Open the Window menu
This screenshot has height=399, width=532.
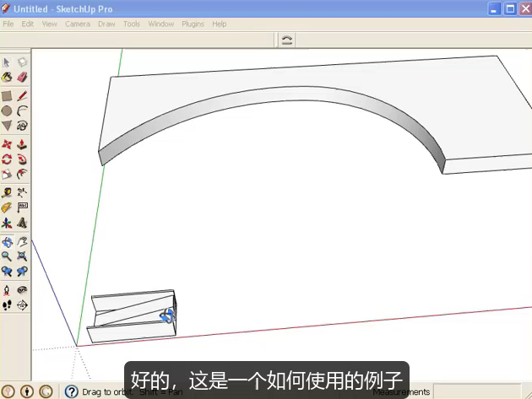pyautogui.click(x=160, y=24)
